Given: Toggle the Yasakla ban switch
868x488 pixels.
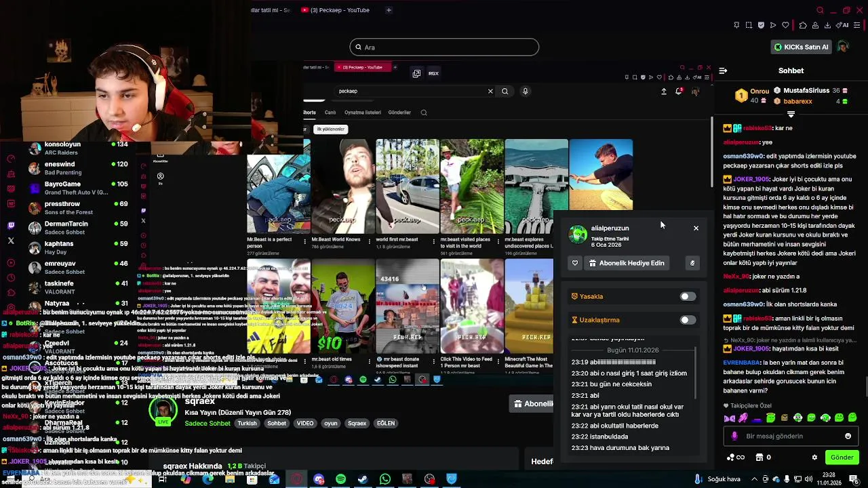Looking at the screenshot, I should [x=688, y=296].
